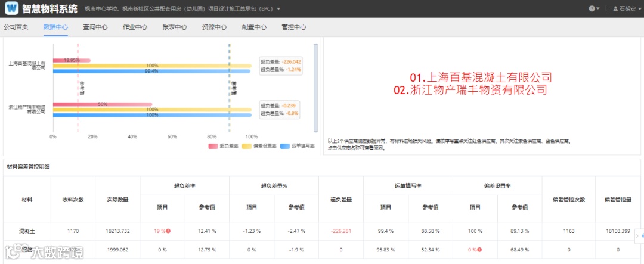
Task: Click the -1.23 % cell
Action: click(x=252, y=231)
